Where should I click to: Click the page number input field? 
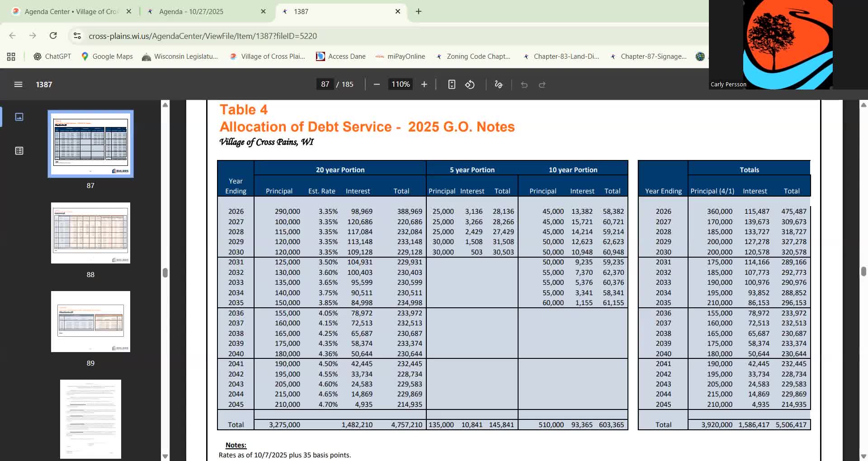(325, 85)
